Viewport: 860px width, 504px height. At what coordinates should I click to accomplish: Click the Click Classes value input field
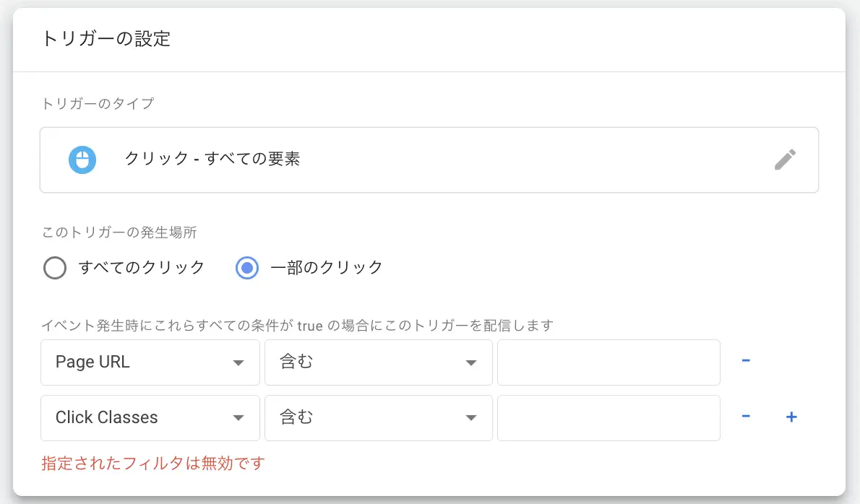point(609,418)
